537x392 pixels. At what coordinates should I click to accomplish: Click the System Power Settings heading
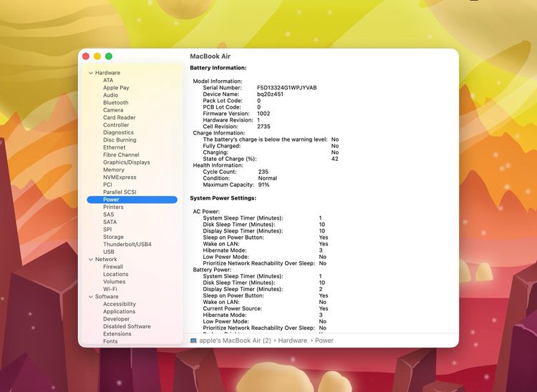pos(223,198)
